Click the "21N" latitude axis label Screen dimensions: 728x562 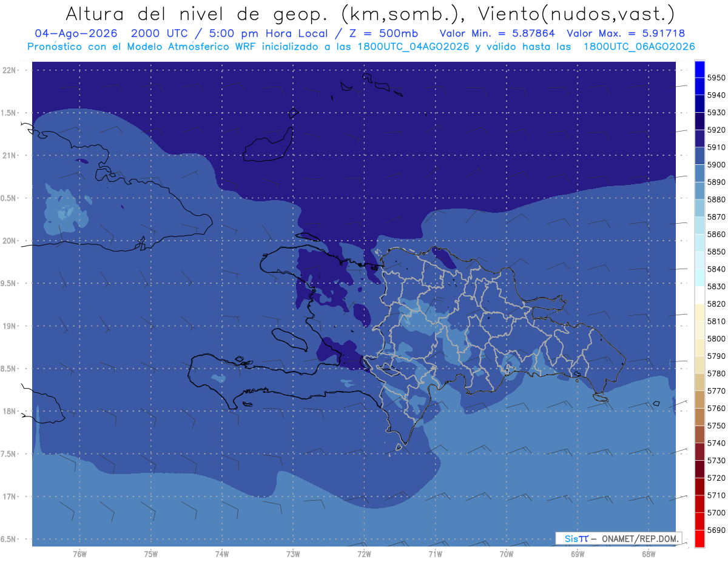(9, 155)
